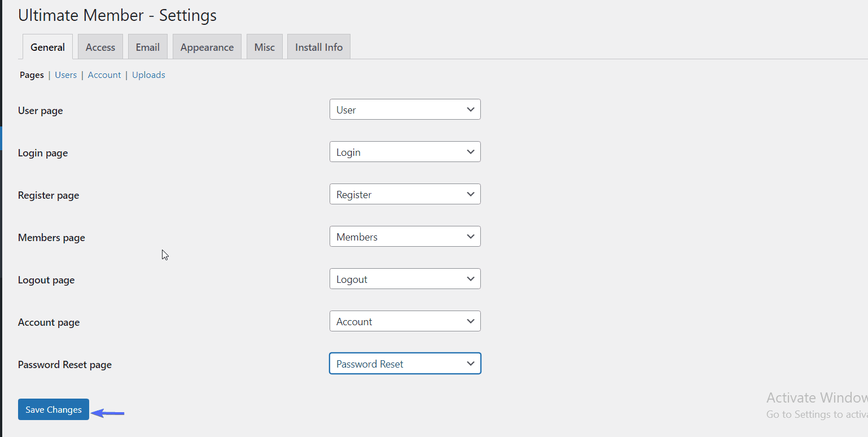Open the Appearance tab
The image size is (868, 437).
point(207,47)
